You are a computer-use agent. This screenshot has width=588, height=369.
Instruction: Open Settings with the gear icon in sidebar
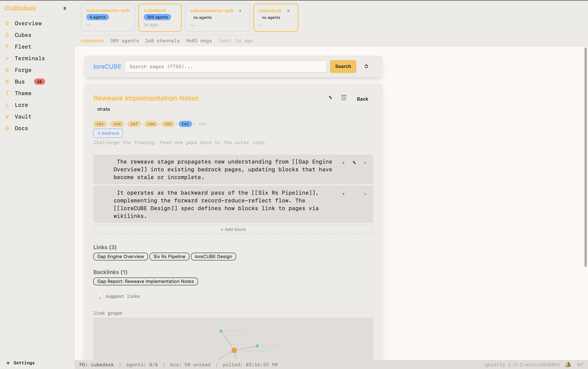point(8,363)
